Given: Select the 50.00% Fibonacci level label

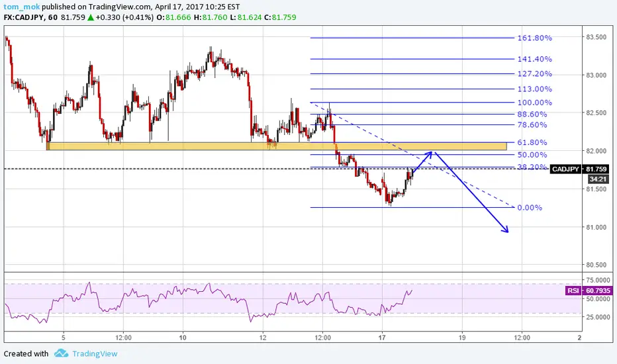Looking at the screenshot, I should [x=532, y=155].
